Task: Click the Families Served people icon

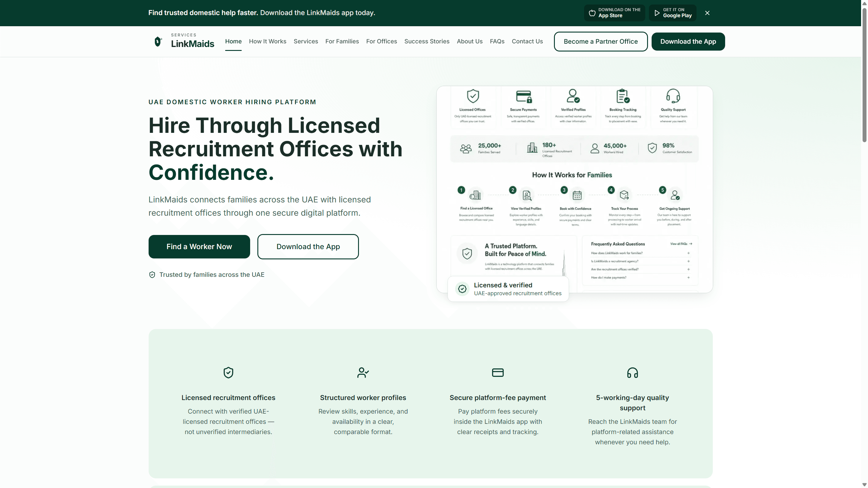Action: (466, 149)
